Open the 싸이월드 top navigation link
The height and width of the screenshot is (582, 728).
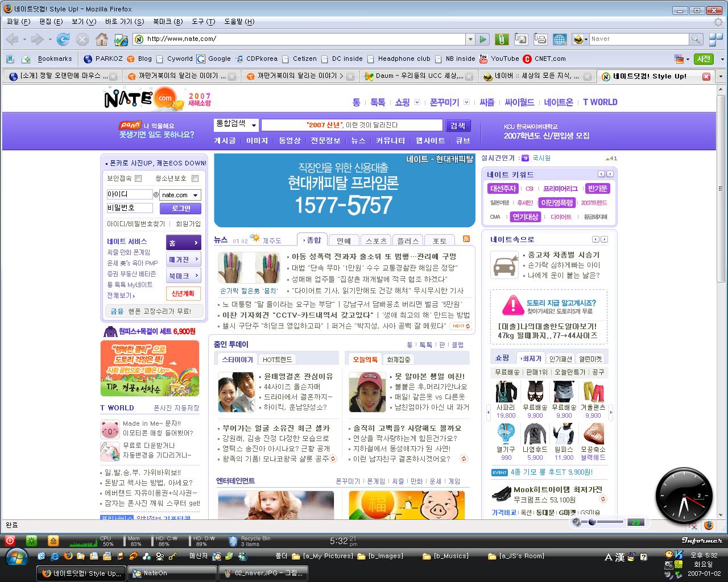(519, 102)
